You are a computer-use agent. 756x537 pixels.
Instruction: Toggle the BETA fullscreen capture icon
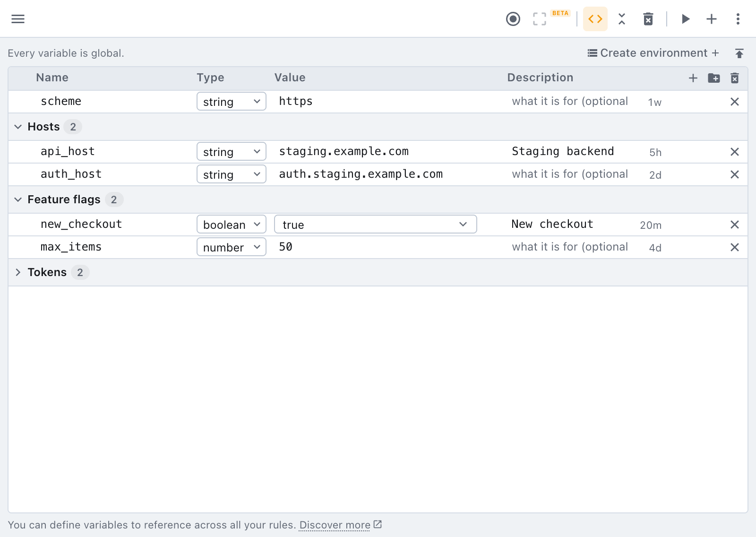point(540,19)
